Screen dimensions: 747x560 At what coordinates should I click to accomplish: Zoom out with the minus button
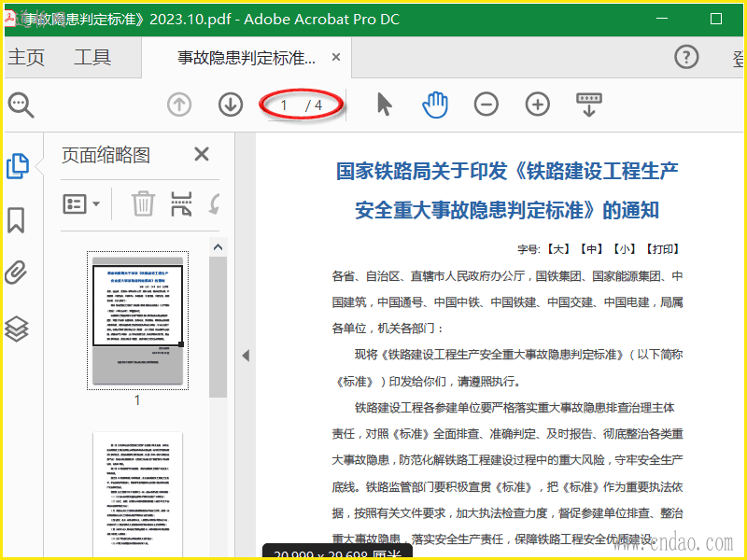point(486,105)
